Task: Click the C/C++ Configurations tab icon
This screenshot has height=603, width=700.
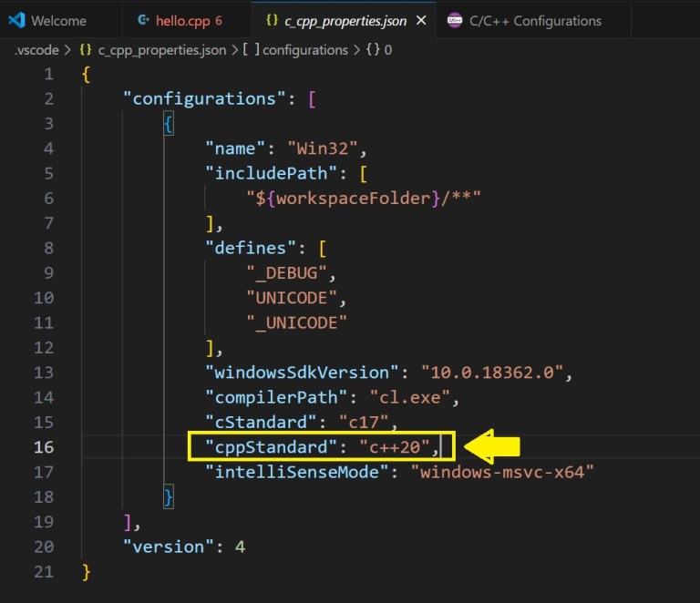Action: [455, 21]
